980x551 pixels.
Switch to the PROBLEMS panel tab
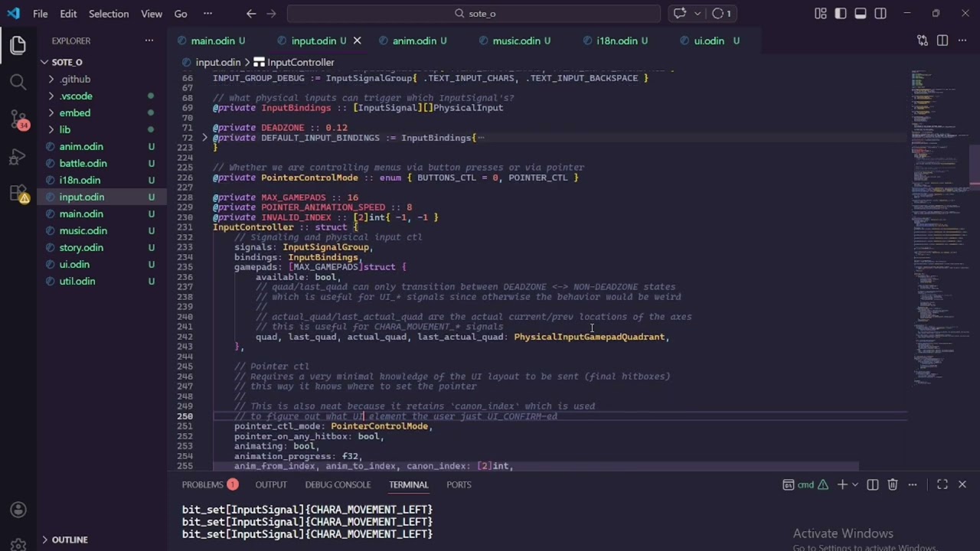click(x=210, y=484)
